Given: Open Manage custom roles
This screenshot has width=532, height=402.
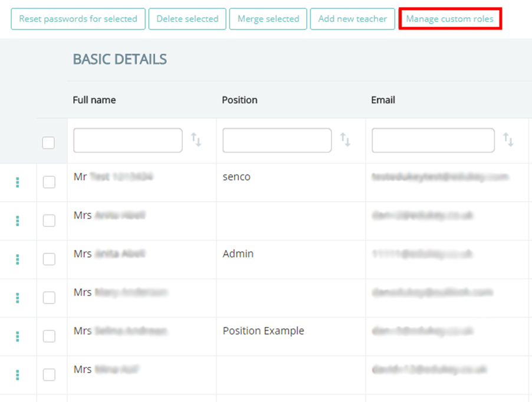Looking at the screenshot, I should pyautogui.click(x=450, y=18).
